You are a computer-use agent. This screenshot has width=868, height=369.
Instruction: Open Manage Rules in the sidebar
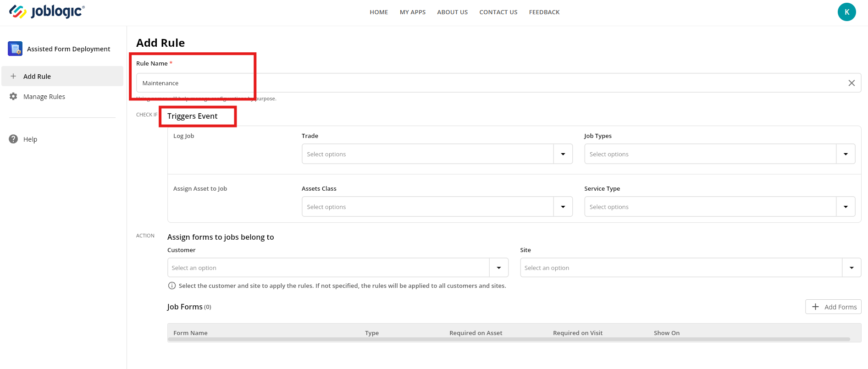pos(62,96)
